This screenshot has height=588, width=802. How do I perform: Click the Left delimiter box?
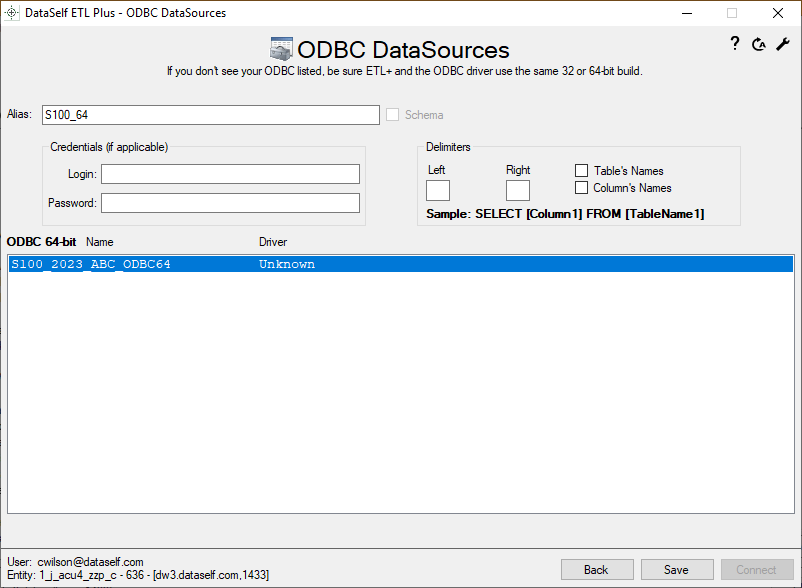[x=438, y=190]
